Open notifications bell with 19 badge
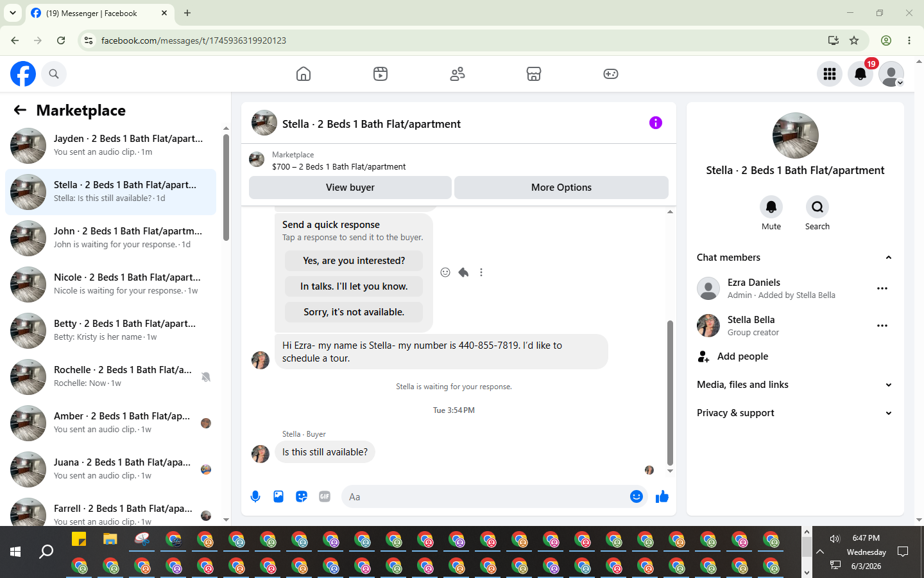The height and width of the screenshot is (578, 924). click(860, 74)
